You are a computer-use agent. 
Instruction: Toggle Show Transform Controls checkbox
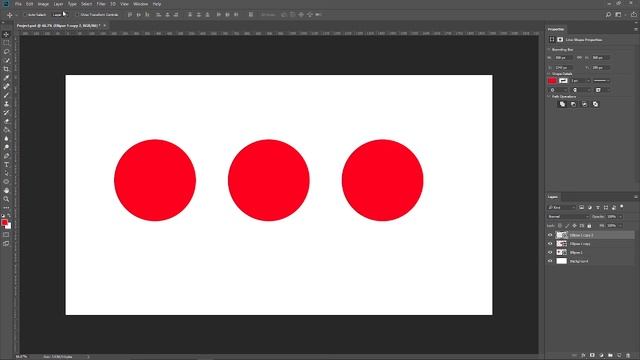pos(77,15)
